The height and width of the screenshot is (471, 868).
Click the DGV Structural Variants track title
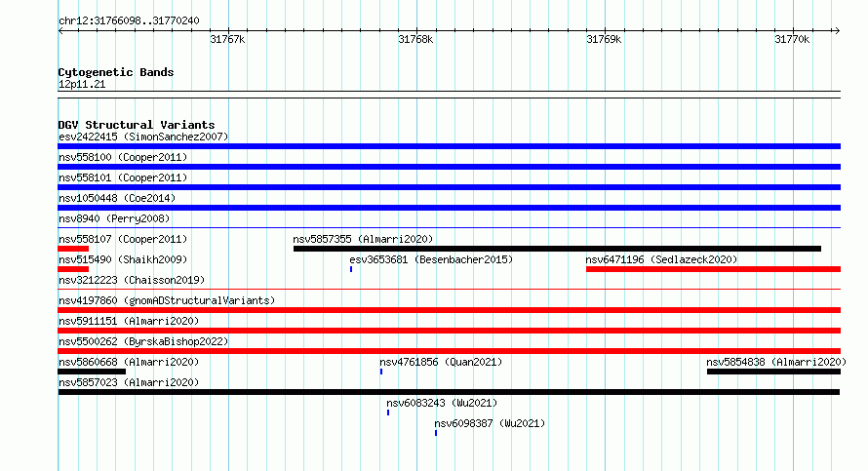tap(137, 125)
